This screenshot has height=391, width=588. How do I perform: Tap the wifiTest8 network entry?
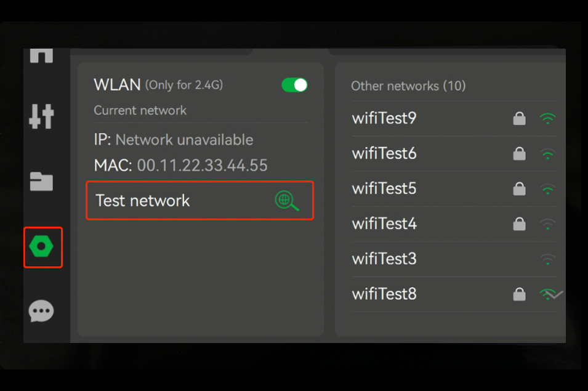(384, 294)
